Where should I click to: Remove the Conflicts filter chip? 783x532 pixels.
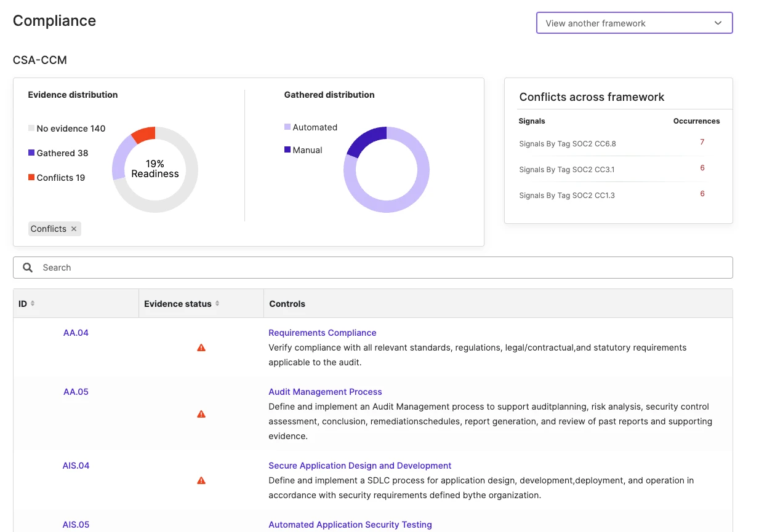pyautogui.click(x=74, y=229)
